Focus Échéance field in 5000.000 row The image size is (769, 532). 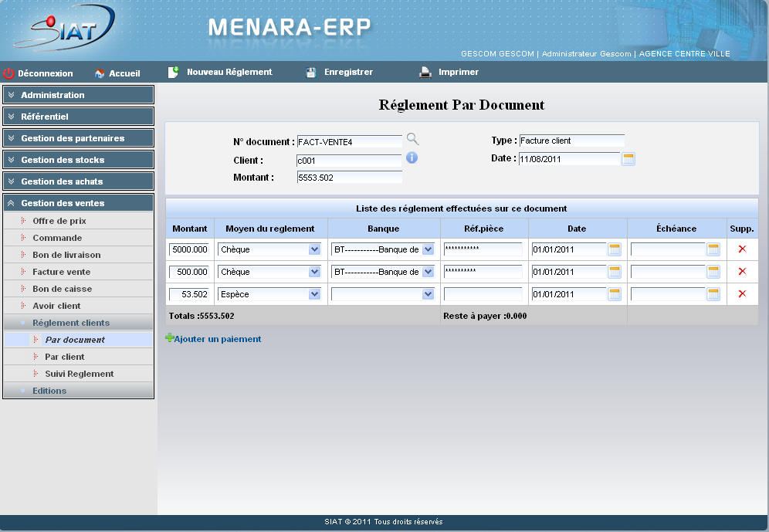coord(668,249)
